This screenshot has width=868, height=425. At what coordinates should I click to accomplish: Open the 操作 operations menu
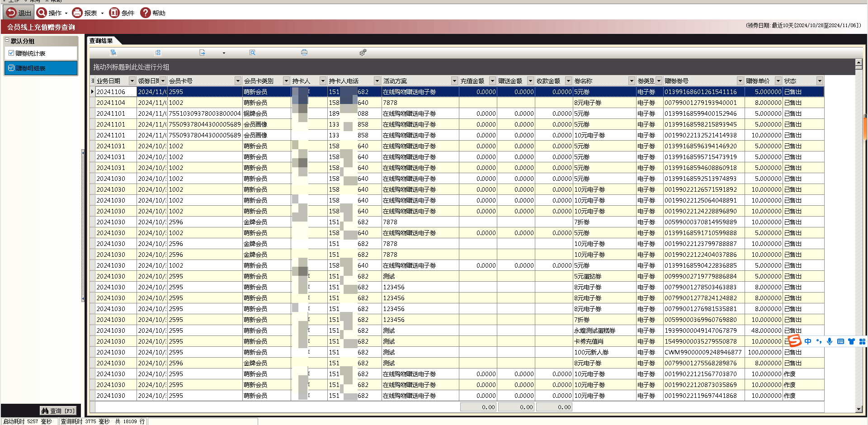pos(52,13)
